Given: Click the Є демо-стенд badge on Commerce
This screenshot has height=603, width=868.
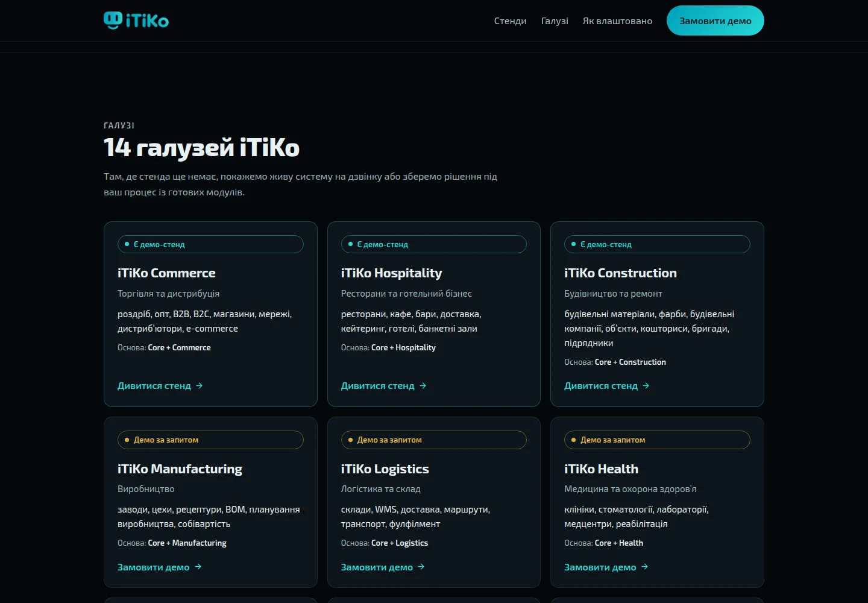Looking at the screenshot, I should (210, 244).
